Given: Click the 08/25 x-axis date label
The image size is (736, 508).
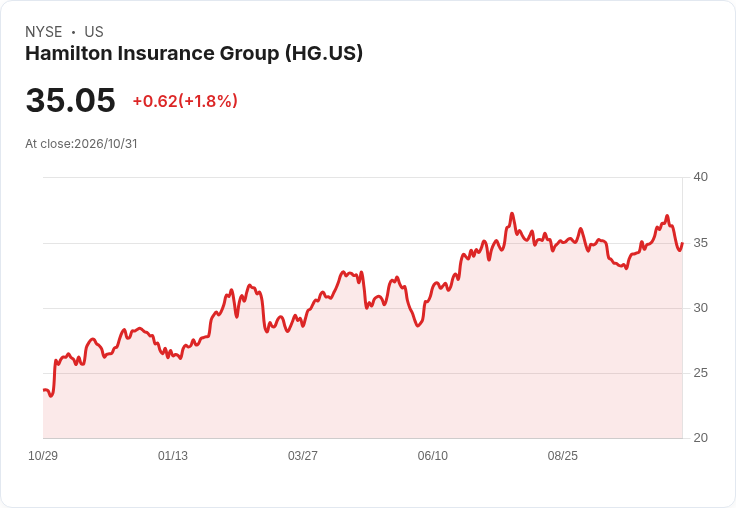Looking at the screenshot, I should click(x=563, y=456).
